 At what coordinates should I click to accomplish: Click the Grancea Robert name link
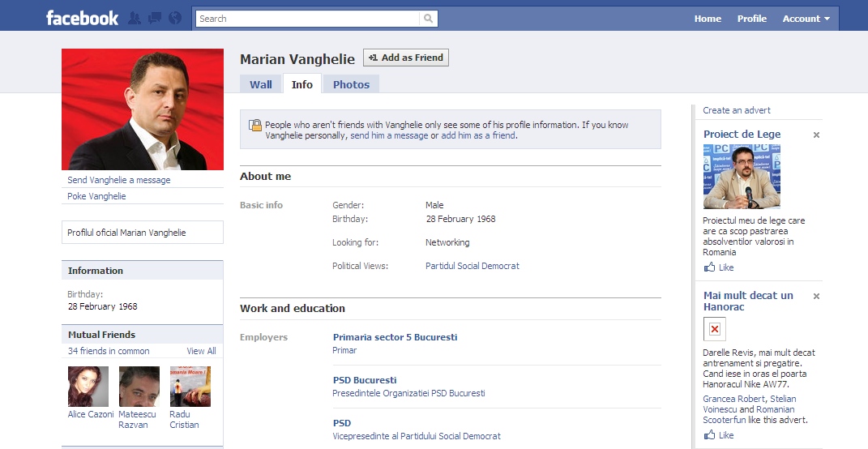tap(733, 399)
